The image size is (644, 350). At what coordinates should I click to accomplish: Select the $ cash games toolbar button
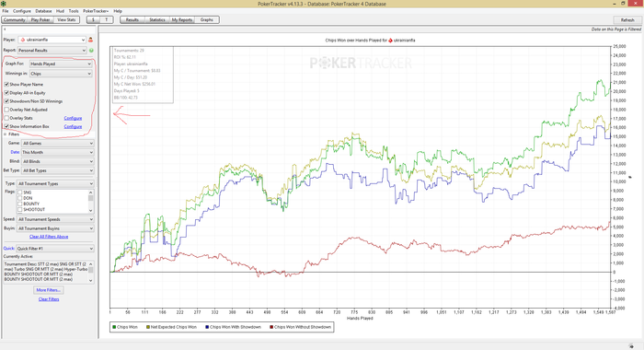93,19
